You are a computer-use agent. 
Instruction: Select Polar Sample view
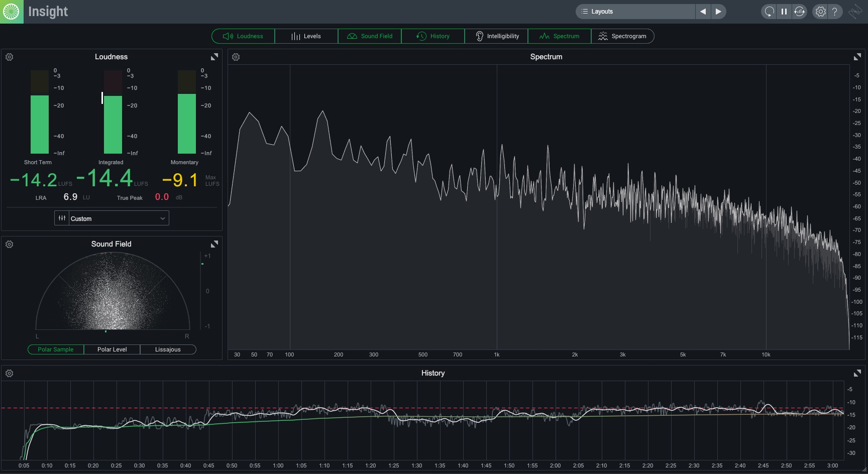(56, 349)
